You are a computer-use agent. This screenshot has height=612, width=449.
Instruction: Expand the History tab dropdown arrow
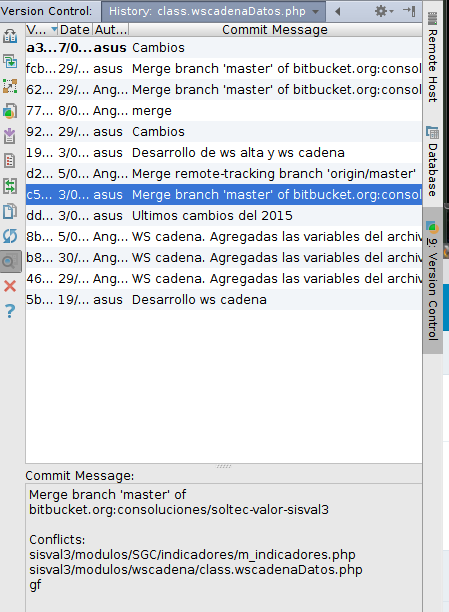(x=315, y=12)
